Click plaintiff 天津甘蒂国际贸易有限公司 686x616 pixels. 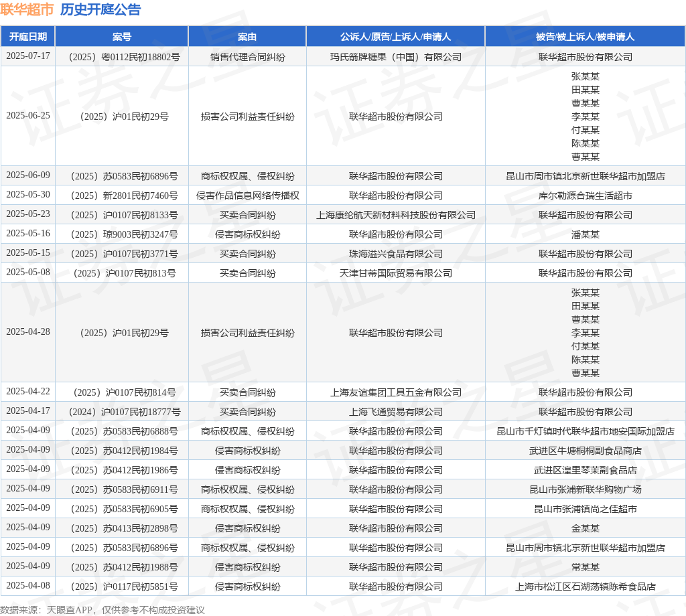395,274
